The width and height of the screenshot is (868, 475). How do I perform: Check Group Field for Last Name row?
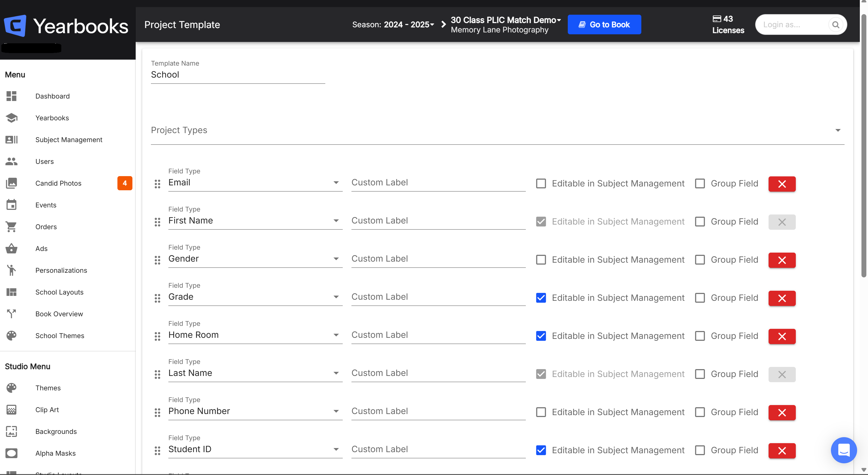pos(700,374)
